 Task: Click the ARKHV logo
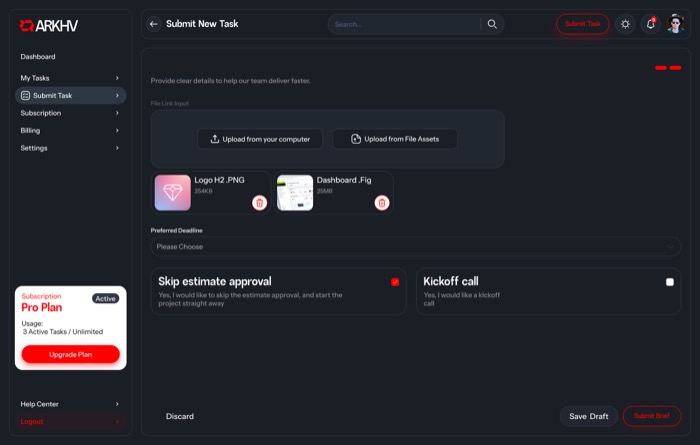[x=49, y=26]
